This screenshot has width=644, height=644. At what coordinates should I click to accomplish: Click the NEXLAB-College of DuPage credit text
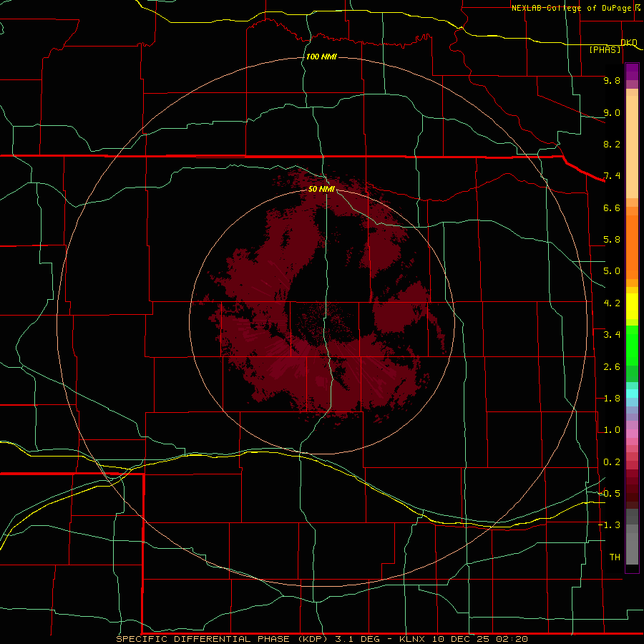point(571,8)
